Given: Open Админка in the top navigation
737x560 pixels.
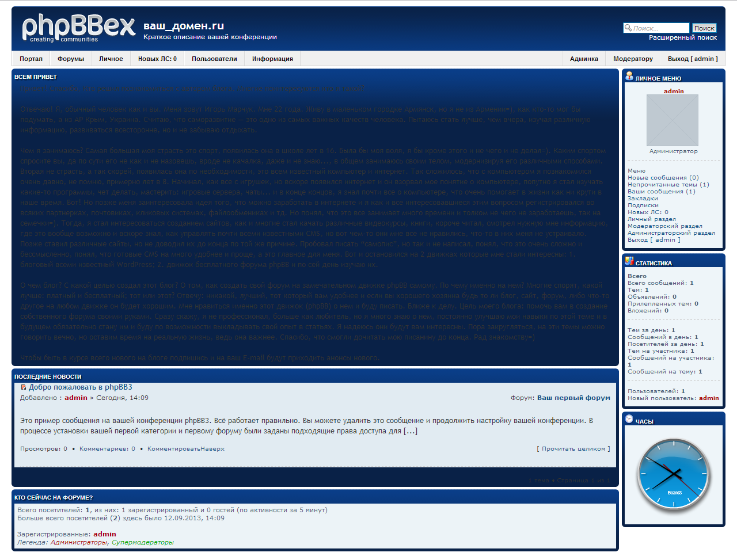Looking at the screenshot, I should 584,59.
